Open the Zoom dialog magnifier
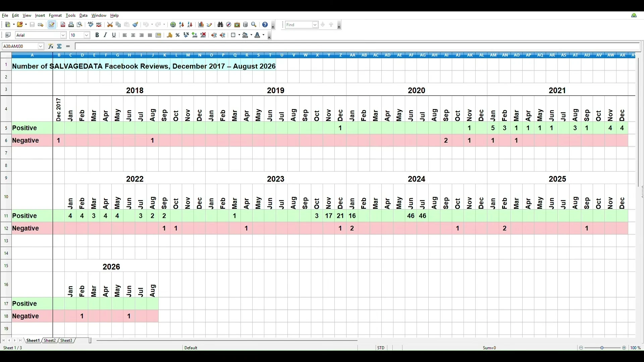 click(254, 25)
